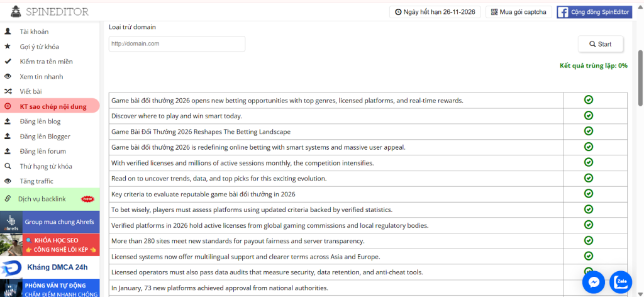Click check icon for 'Key criteria to evaluate' row

[589, 194]
